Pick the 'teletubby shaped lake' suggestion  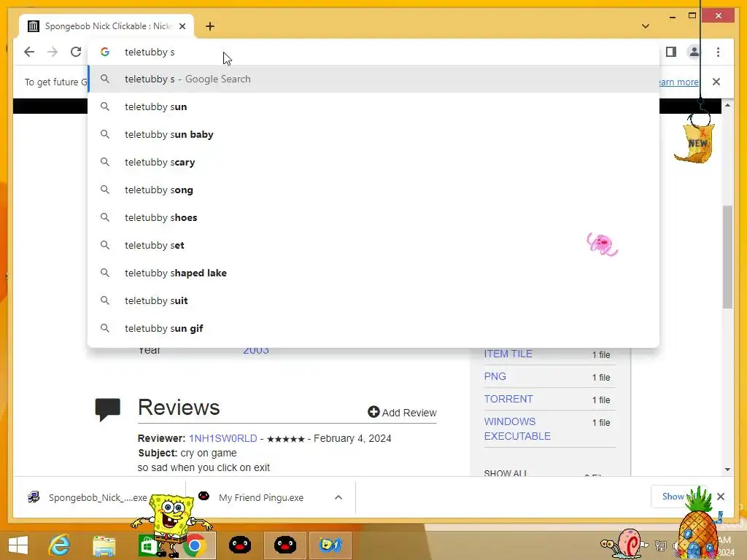[x=373, y=273]
